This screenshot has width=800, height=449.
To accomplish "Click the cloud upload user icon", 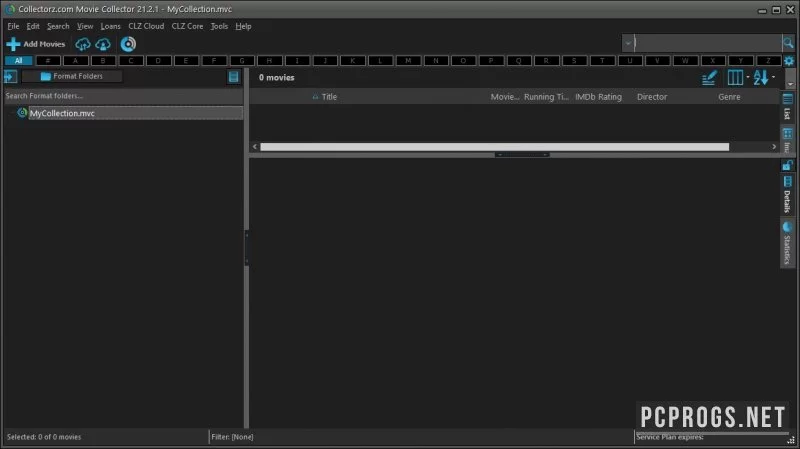I will [103, 44].
